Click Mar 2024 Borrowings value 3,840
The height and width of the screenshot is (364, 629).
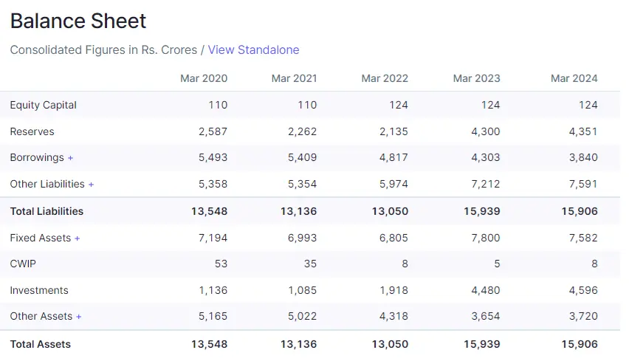pyautogui.click(x=583, y=158)
